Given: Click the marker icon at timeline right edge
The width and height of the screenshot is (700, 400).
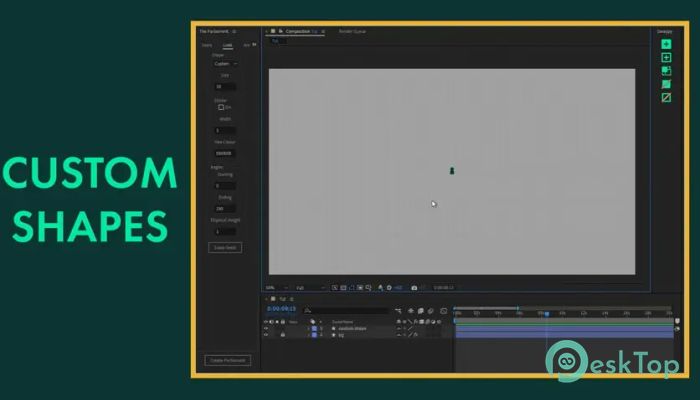Looking at the screenshot, I should [x=677, y=321].
